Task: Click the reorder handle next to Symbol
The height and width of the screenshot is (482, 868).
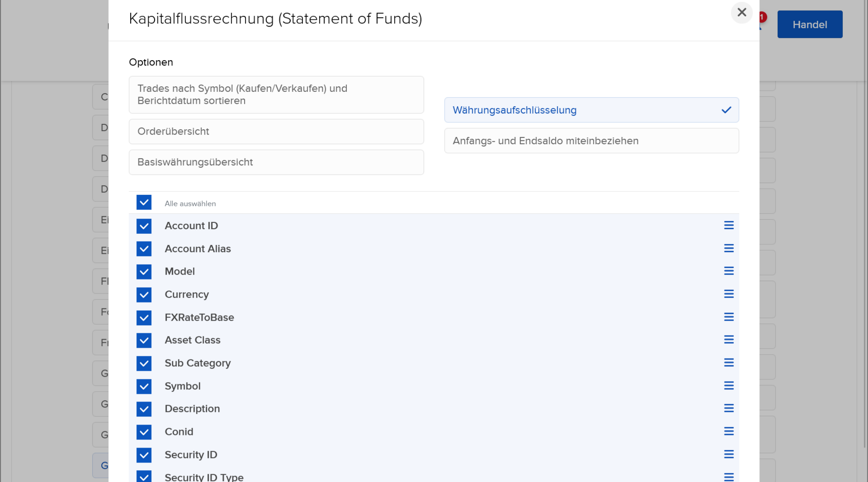Action: click(x=729, y=386)
